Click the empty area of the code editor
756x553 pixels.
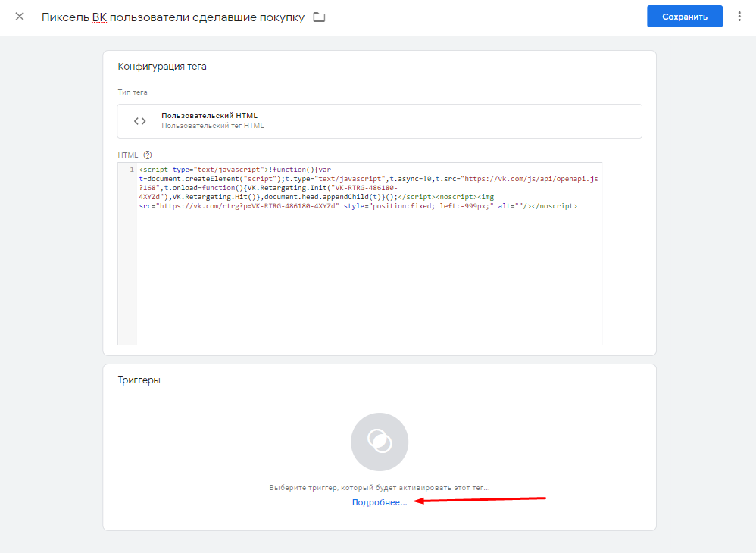(369, 280)
